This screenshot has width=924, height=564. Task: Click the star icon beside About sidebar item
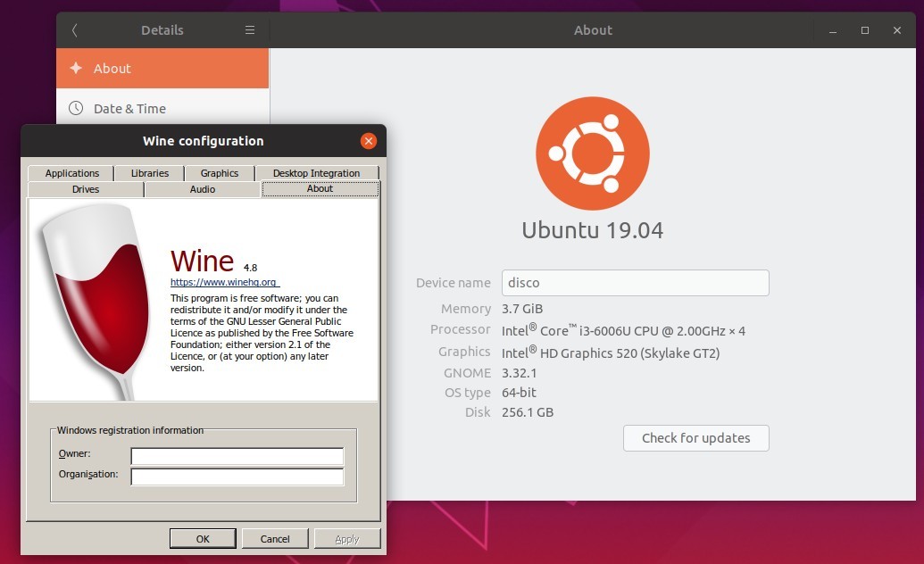(x=76, y=68)
